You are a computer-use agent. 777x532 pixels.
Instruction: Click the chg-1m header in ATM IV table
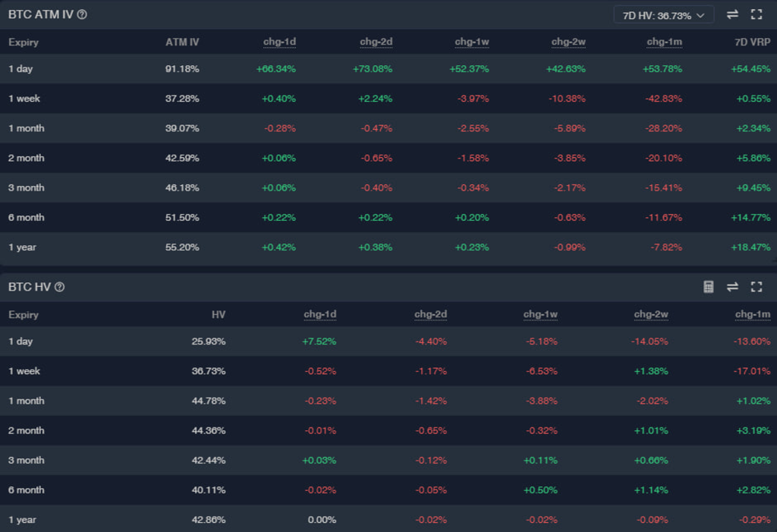[665, 42]
